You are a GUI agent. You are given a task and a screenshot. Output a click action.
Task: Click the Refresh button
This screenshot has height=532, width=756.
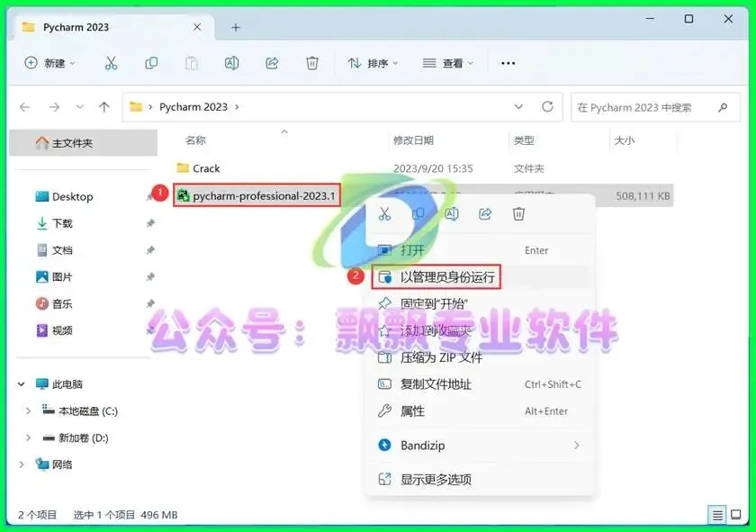547,106
